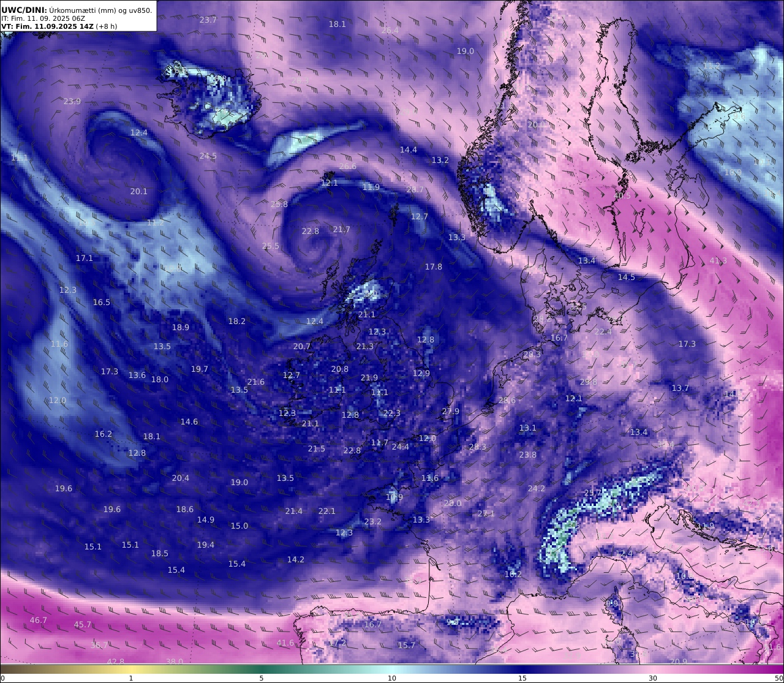Viewport: 784px width, 683px height.
Task: Click the 26.6 map value
Action: point(347,166)
